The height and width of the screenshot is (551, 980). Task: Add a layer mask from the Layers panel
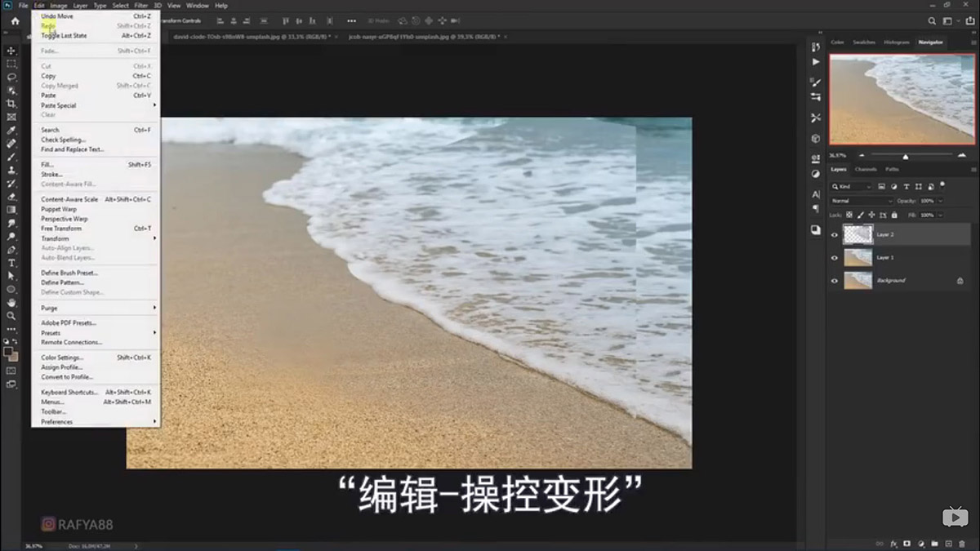click(906, 543)
